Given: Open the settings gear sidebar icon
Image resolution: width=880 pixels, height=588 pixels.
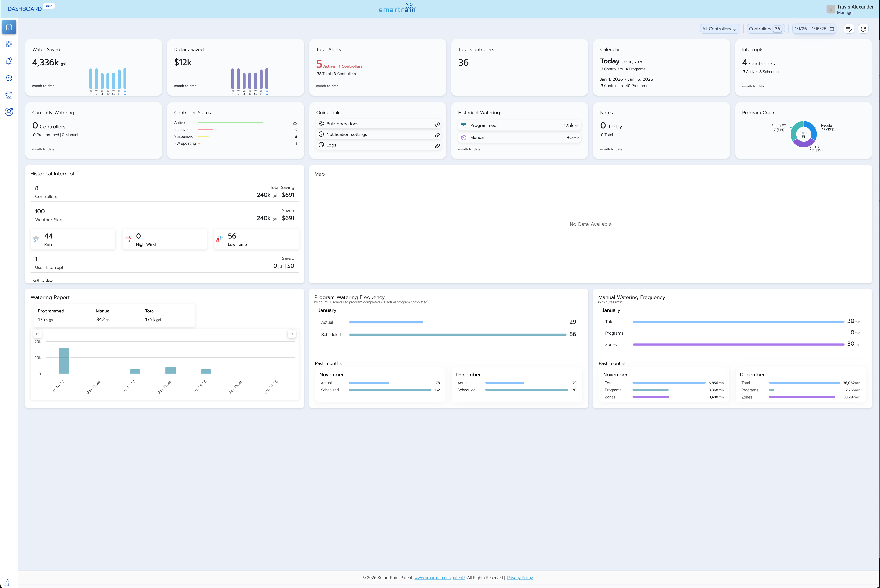Looking at the screenshot, I should pyautogui.click(x=9, y=78).
